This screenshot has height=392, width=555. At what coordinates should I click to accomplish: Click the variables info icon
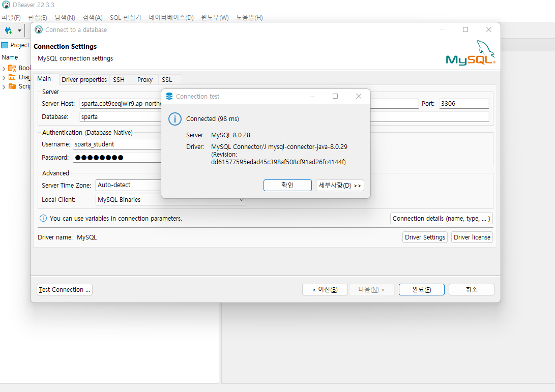tap(43, 218)
